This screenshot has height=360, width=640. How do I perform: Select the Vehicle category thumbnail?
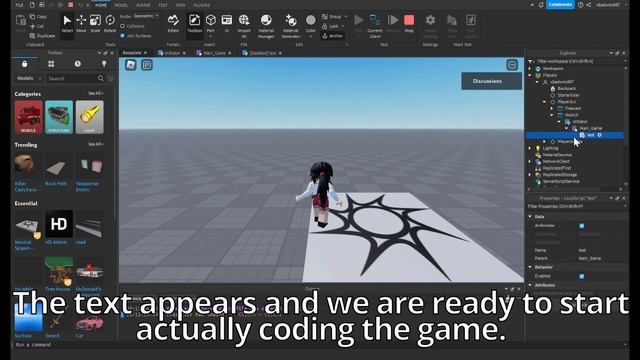pos(28,117)
